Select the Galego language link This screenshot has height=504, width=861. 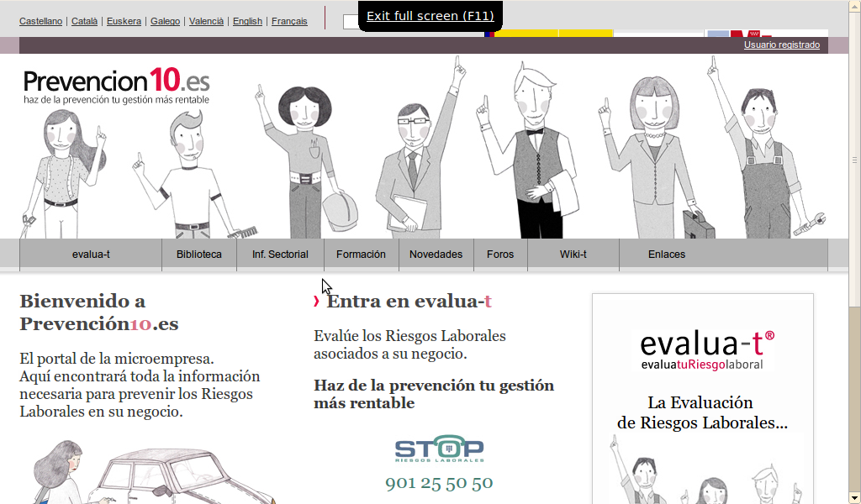click(x=166, y=21)
